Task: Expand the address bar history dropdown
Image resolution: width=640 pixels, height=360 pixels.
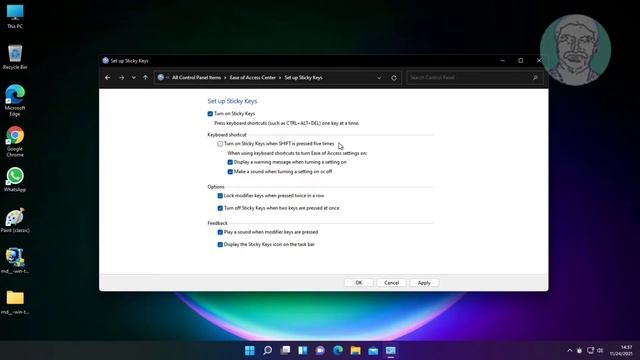Action: coord(379,78)
